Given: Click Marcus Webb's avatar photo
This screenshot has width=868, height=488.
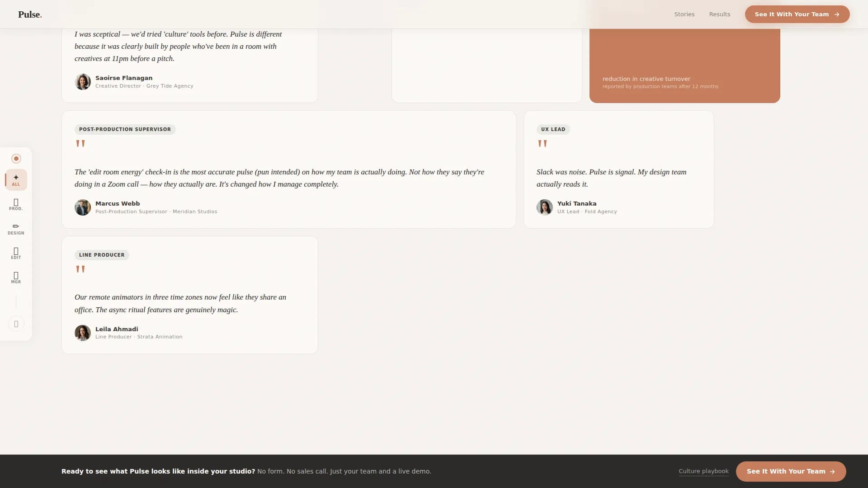Looking at the screenshot, I should (83, 207).
